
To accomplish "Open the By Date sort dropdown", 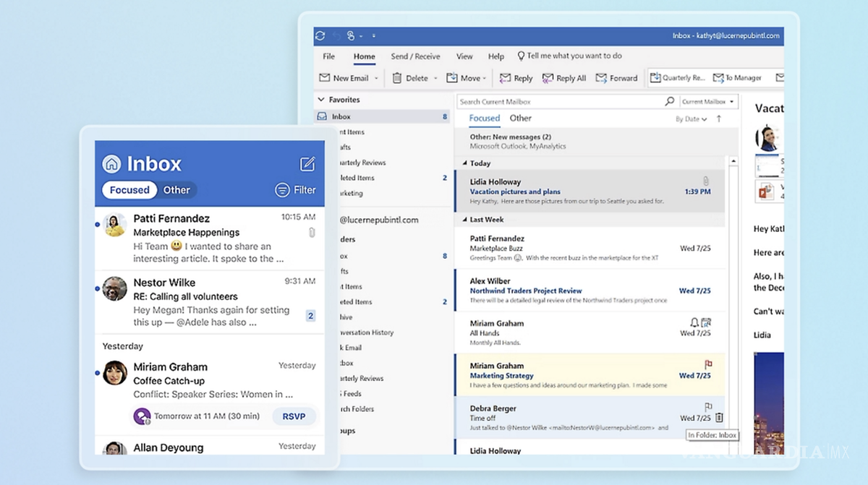I will point(691,118).
